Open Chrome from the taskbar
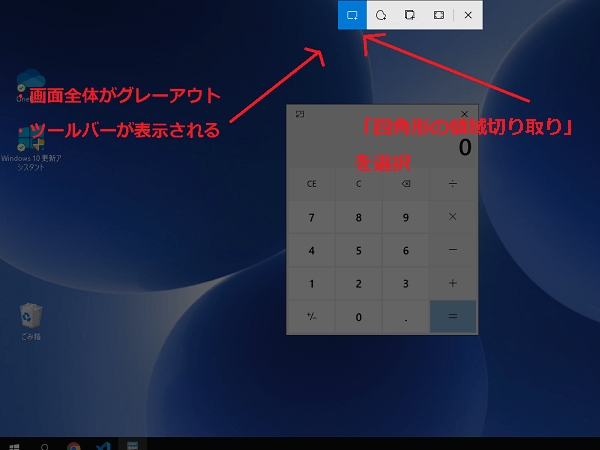This screenshot has width=600, height=450. pos(73,446)
